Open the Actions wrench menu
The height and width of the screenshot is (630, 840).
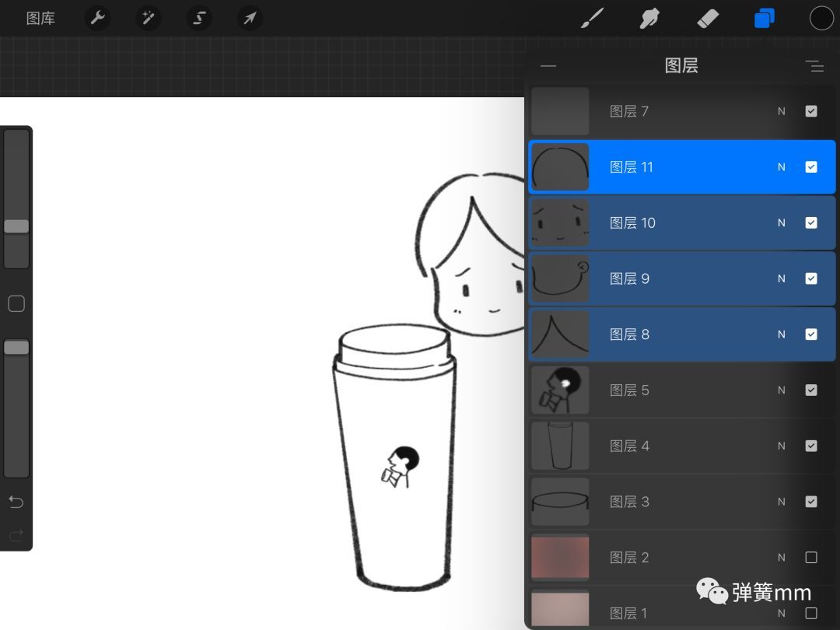pyautogui.click(x=97, y=18)
